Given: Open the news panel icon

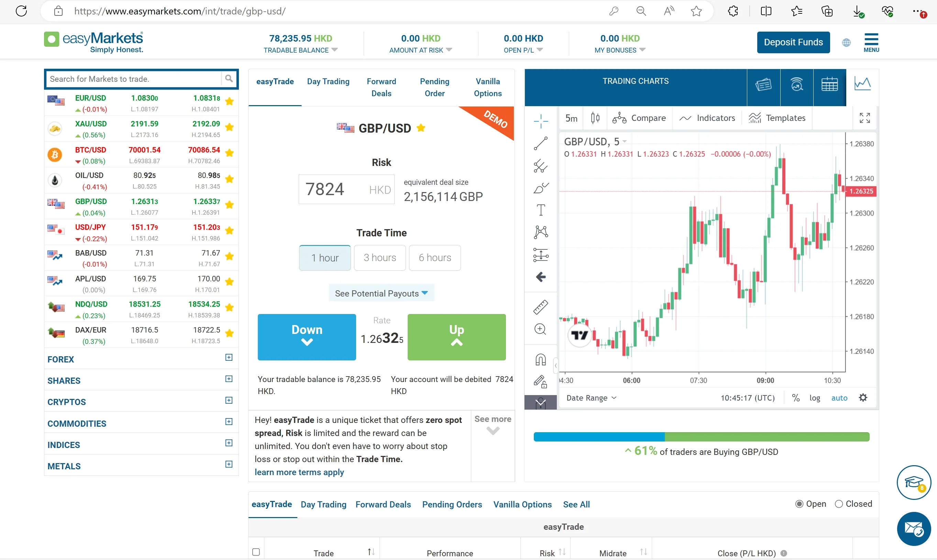Looking at the screenshot, I should pos(763,84).
